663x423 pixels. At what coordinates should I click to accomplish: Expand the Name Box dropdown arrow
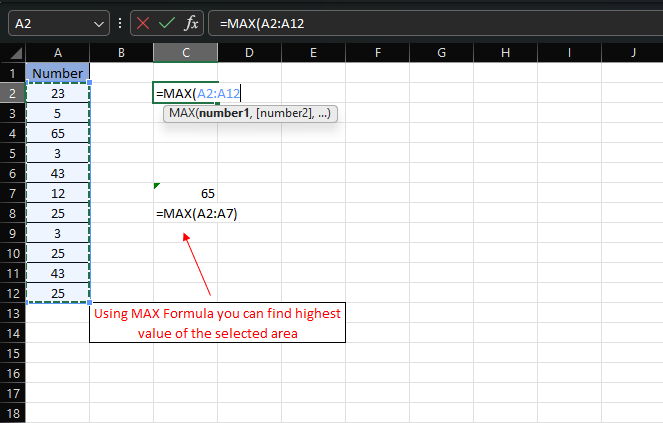pyautogui.click(x=98, y=22)
